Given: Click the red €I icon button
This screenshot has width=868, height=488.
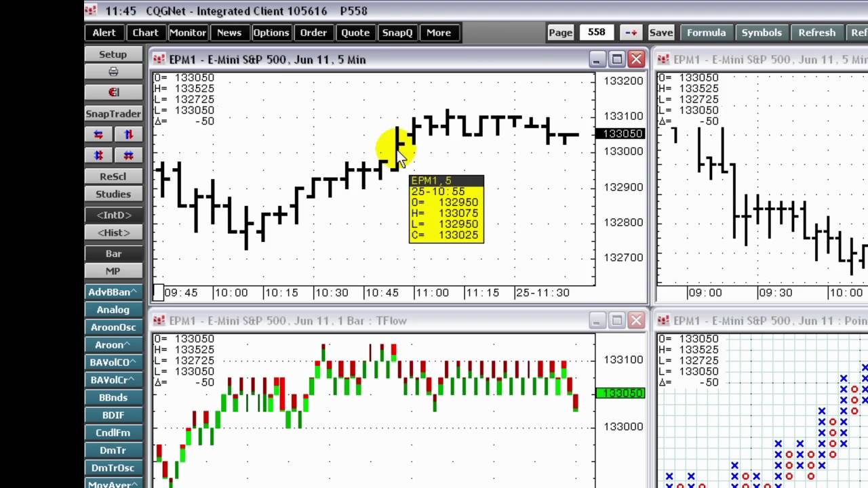Looking at the screenshot, I should point(113,91).
